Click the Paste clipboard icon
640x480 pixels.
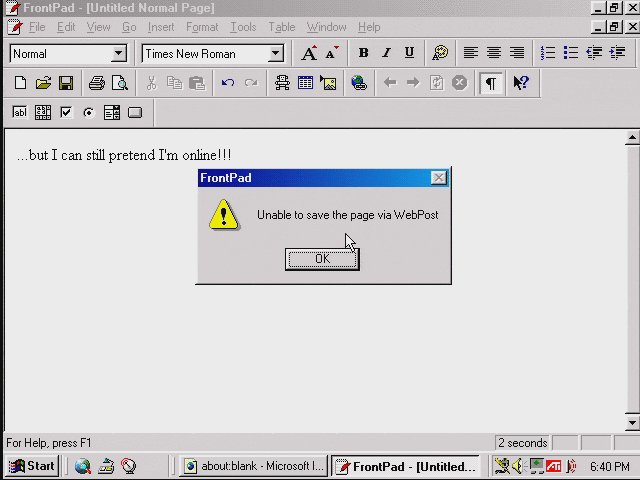point(197,83)
